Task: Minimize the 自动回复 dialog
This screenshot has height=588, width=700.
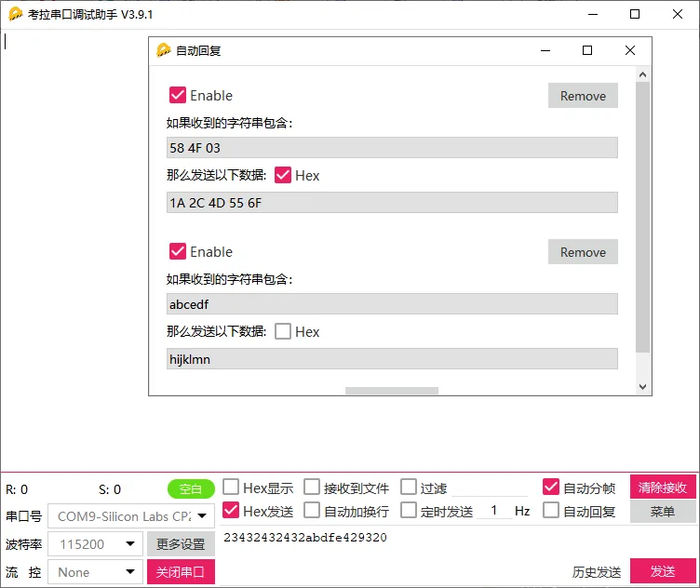Action: point(545,50)
